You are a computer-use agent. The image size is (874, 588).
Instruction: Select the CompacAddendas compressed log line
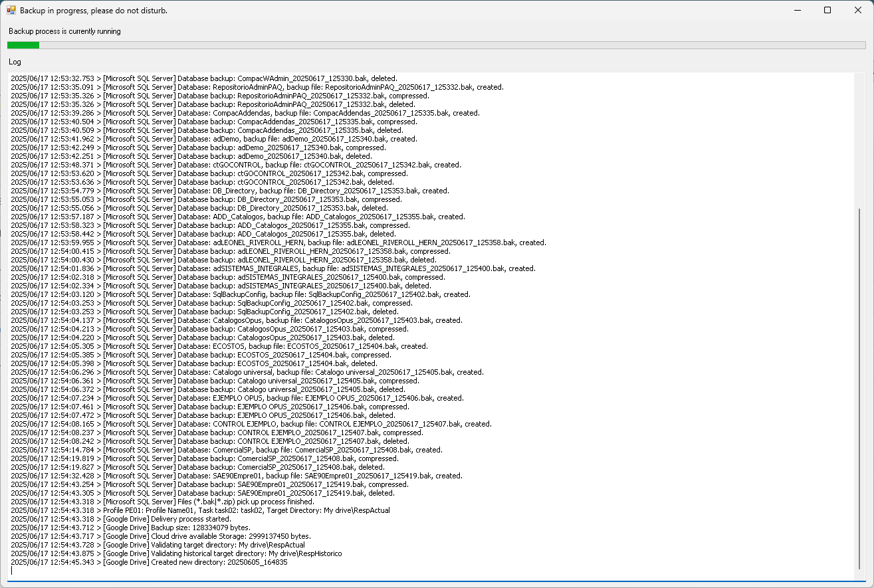click(x=214, y=122)
